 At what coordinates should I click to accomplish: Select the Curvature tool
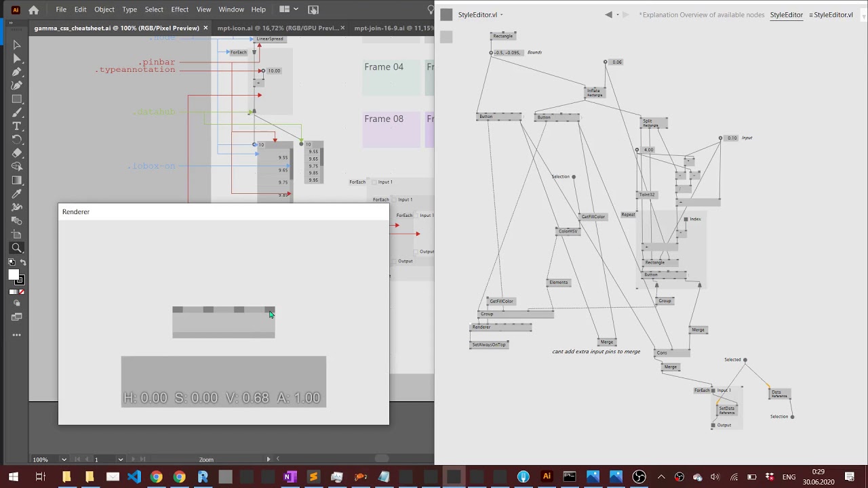(x=17, y=85)
